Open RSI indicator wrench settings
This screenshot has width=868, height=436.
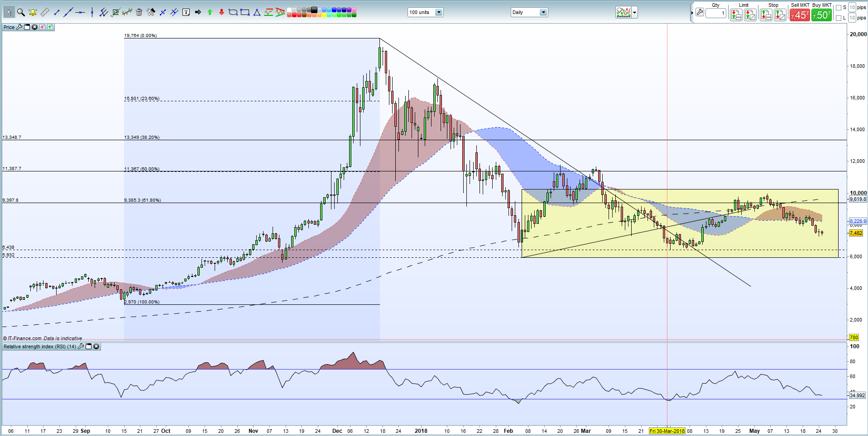[81, 346]
